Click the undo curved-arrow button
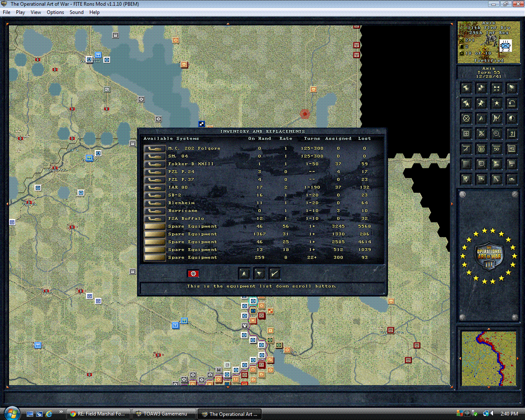The width and height of the screenshot is (525, 420). pyautogui.click(x=511, y=103)
